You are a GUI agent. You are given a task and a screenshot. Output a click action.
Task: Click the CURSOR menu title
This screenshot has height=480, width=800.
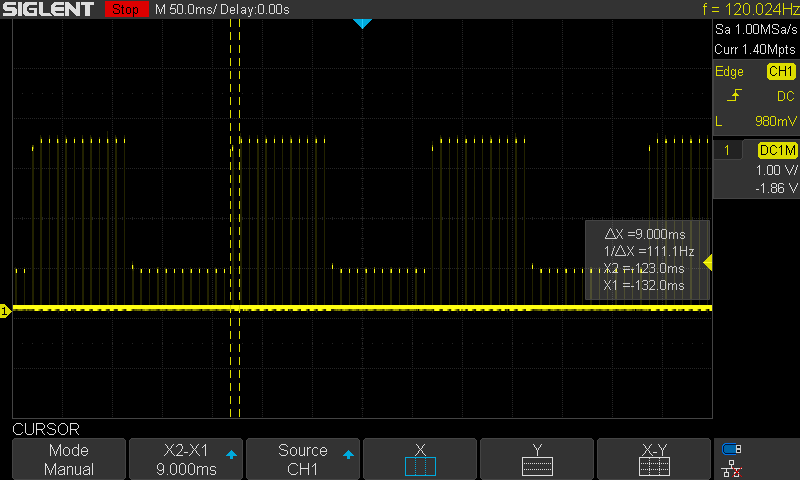(x=46, y=429)
